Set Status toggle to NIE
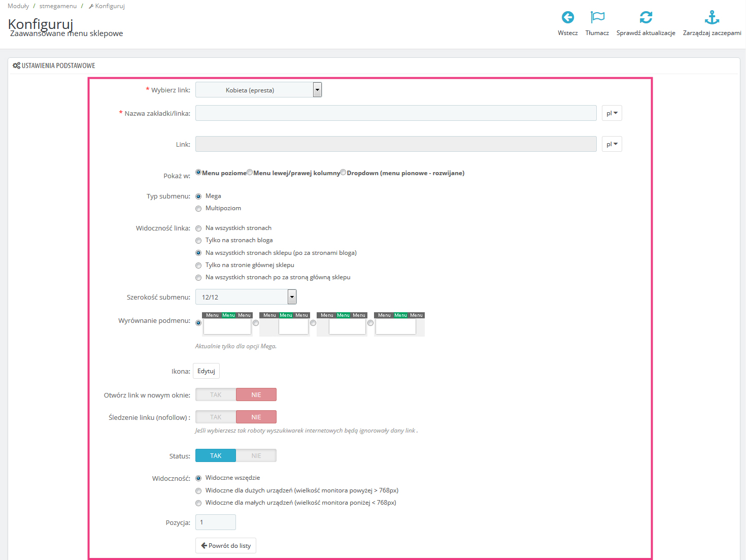 pyautogui.click(x=256, y=456)
